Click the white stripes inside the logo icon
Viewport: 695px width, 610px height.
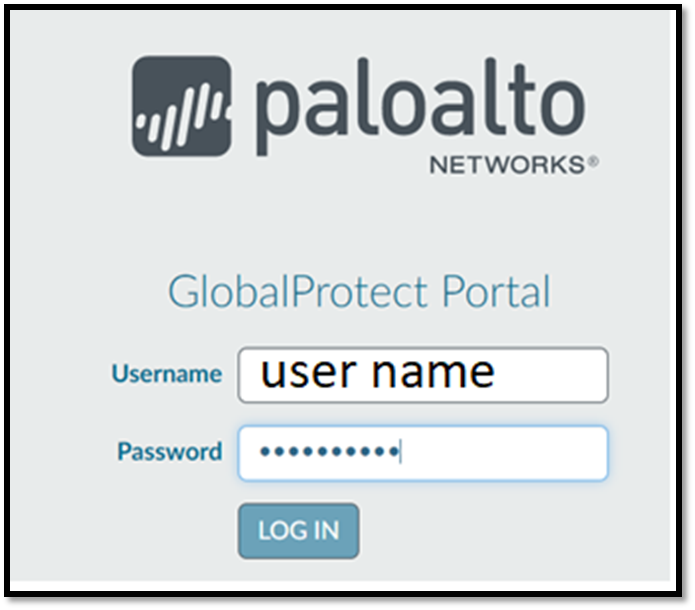coord(180,116)
